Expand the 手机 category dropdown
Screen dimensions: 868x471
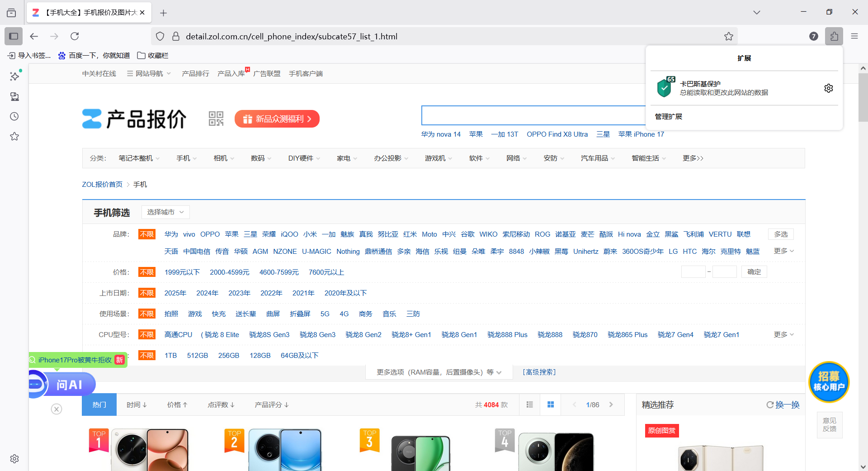click(186, 158)
